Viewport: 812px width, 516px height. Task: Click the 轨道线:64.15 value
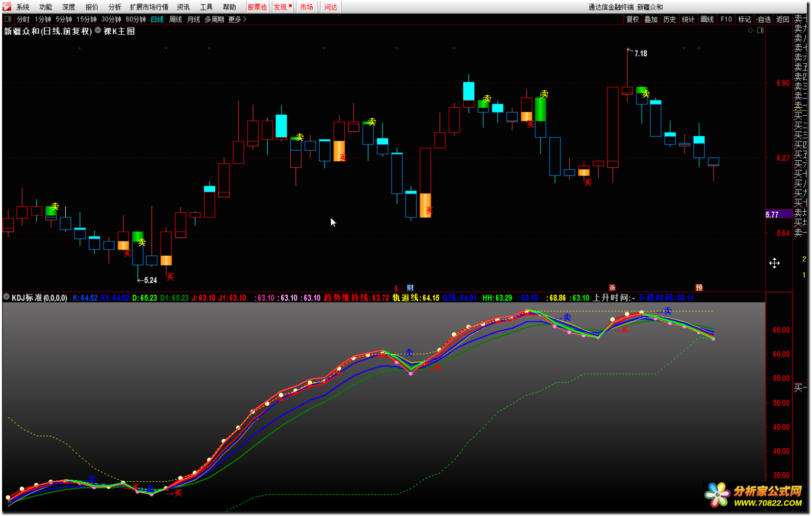click(416, 298)
